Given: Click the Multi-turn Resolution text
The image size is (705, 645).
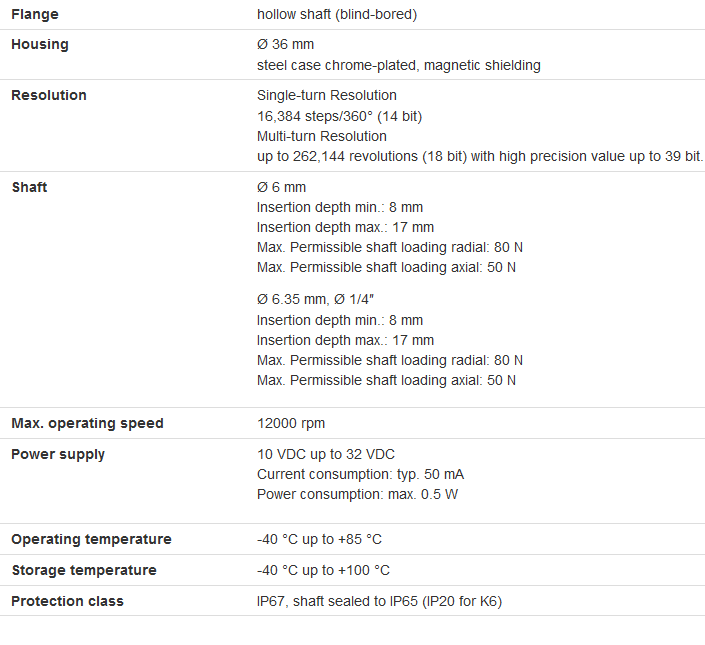Looking at the screenshot, I should (321, 136).
